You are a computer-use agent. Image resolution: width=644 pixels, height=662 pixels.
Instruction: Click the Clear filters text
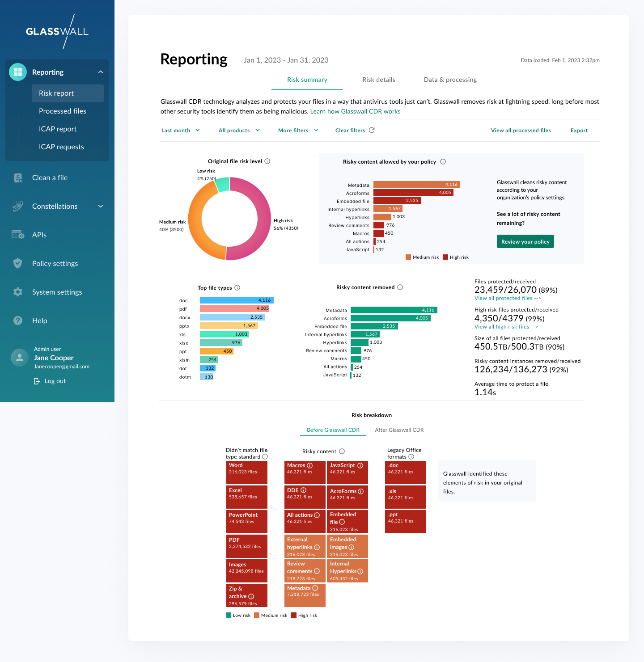click(x=350, y=131)
